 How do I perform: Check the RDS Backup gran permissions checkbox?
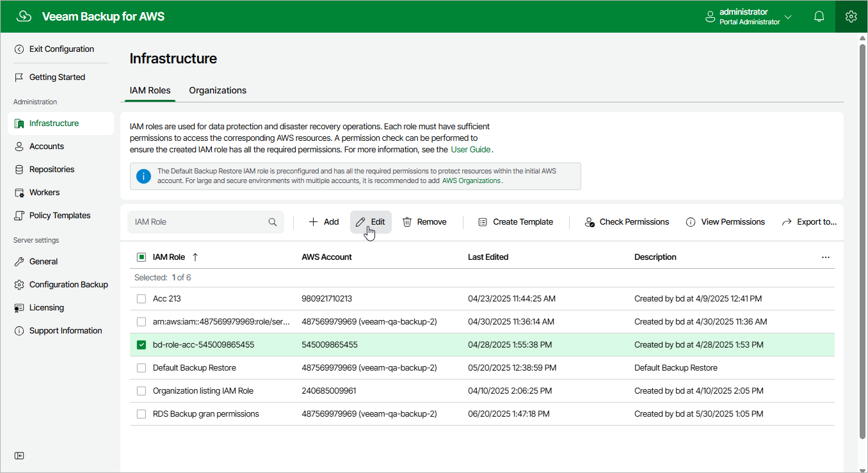(x=141, y=414)
